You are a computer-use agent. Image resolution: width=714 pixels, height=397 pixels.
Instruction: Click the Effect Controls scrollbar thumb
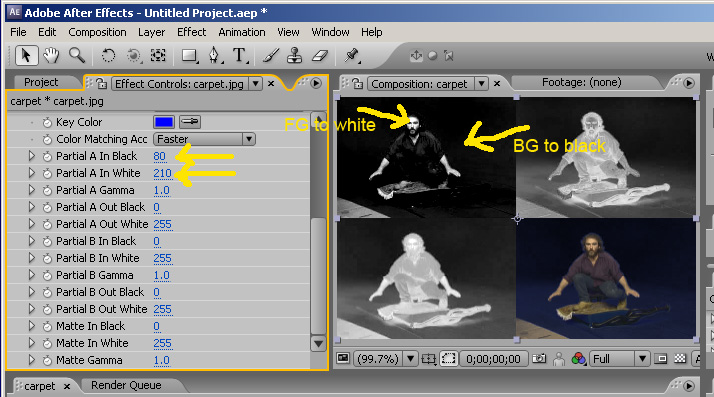pyautogui.click(x=318, y=276)
